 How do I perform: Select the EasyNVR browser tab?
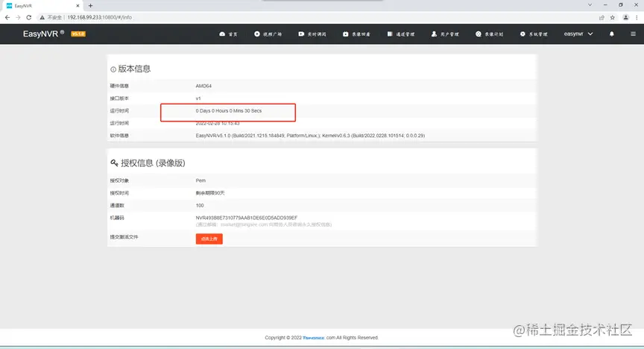pos(41,6)
